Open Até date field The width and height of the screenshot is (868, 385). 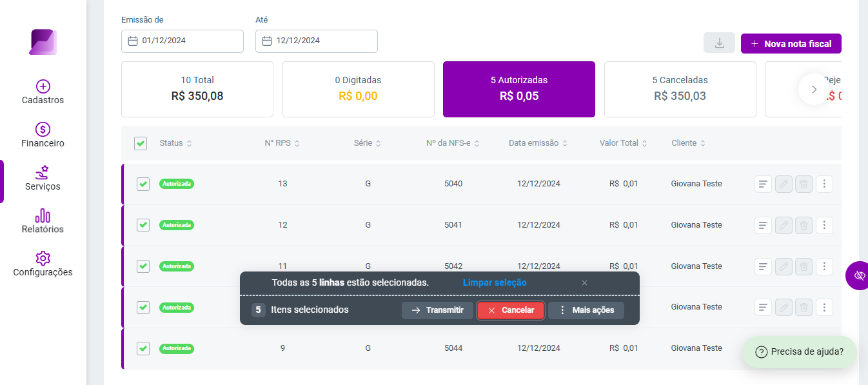[x=317, y=41]
